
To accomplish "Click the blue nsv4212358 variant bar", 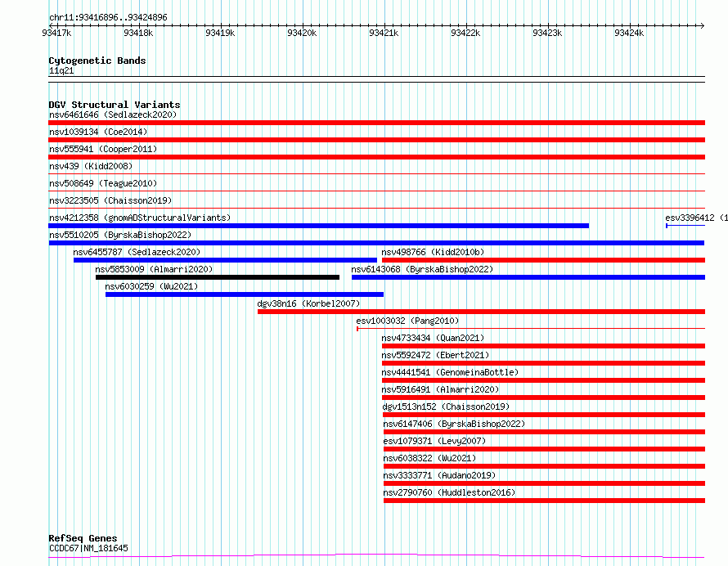I will click(318, 226).
